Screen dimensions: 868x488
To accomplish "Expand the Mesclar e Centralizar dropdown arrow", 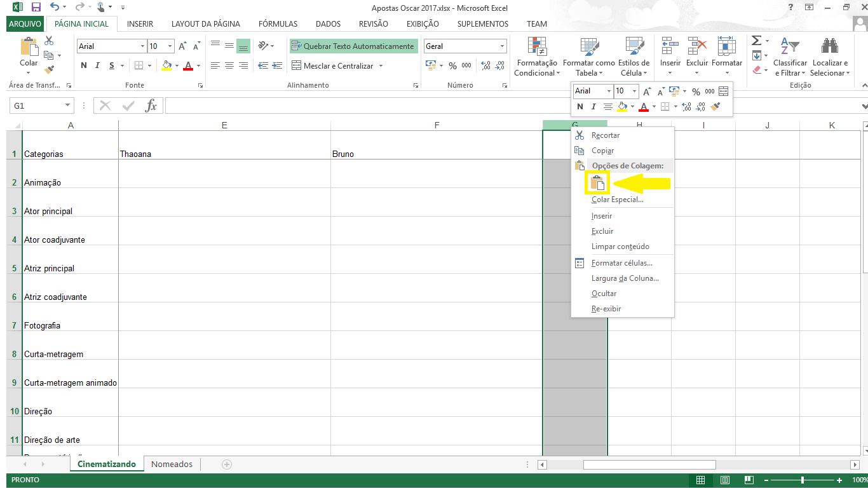I will pyautogui.click(x=381, y=66).
